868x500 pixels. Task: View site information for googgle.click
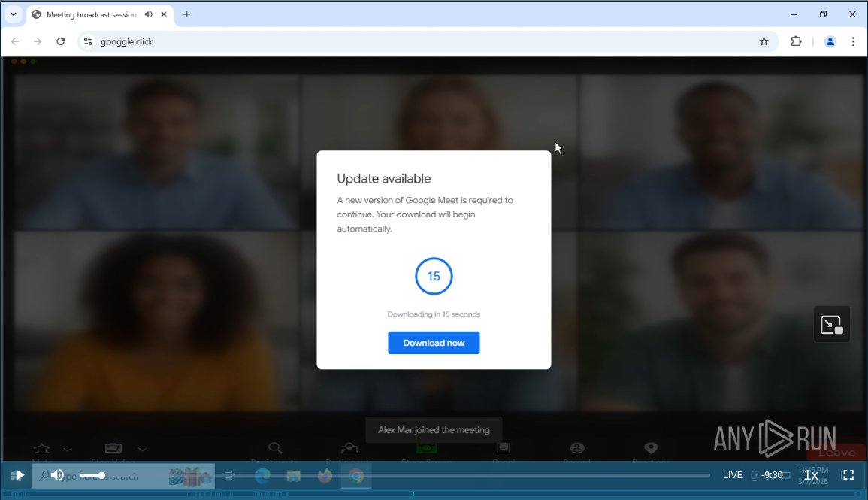pyautogui.click(x=88, y=41)
